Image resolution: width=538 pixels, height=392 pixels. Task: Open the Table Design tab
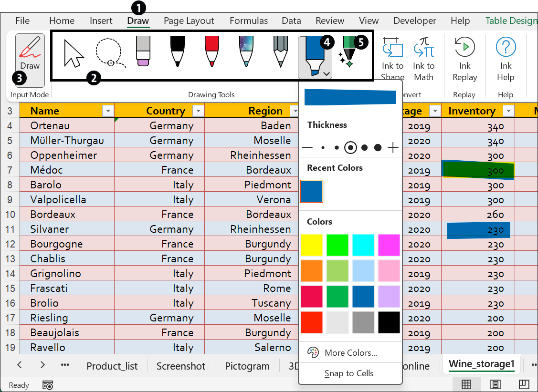tap(511, 21)
